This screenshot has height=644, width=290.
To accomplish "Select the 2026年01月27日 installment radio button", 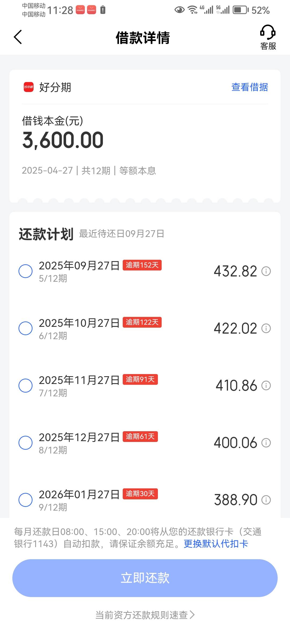I will click(26, 500).
